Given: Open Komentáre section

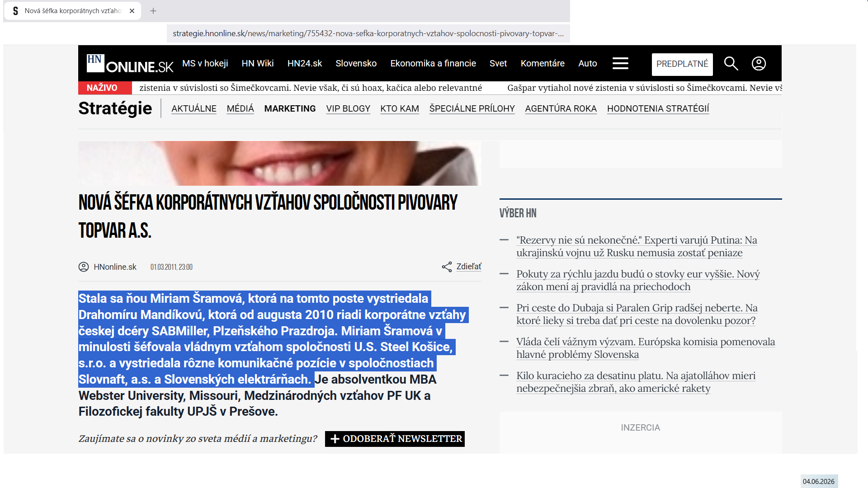Looking at the screenshot, I should (542, 64).
